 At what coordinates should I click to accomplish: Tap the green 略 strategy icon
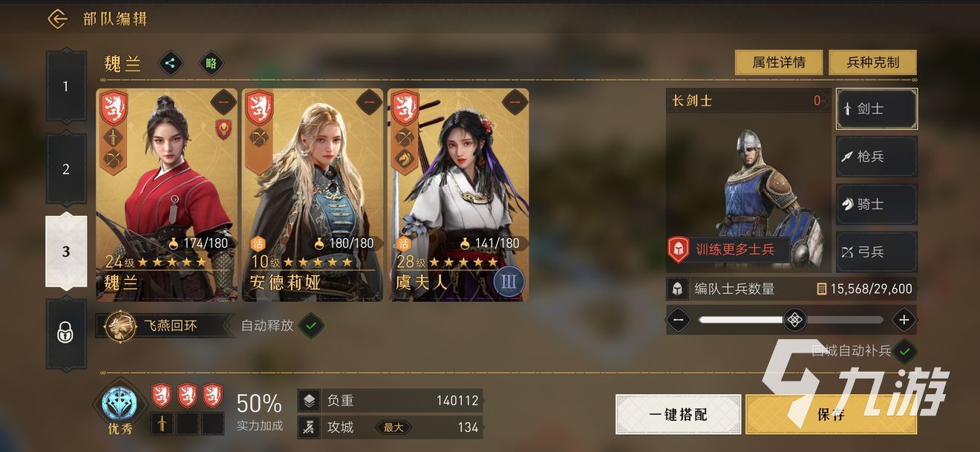(211, 63)
